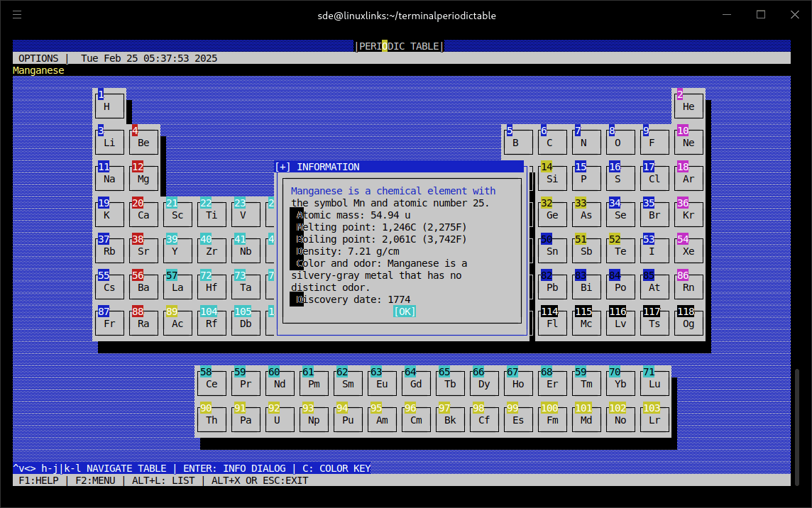Select the Lead (Pb) cell
This screenshot has height=508, width=812.
point(552,287)
